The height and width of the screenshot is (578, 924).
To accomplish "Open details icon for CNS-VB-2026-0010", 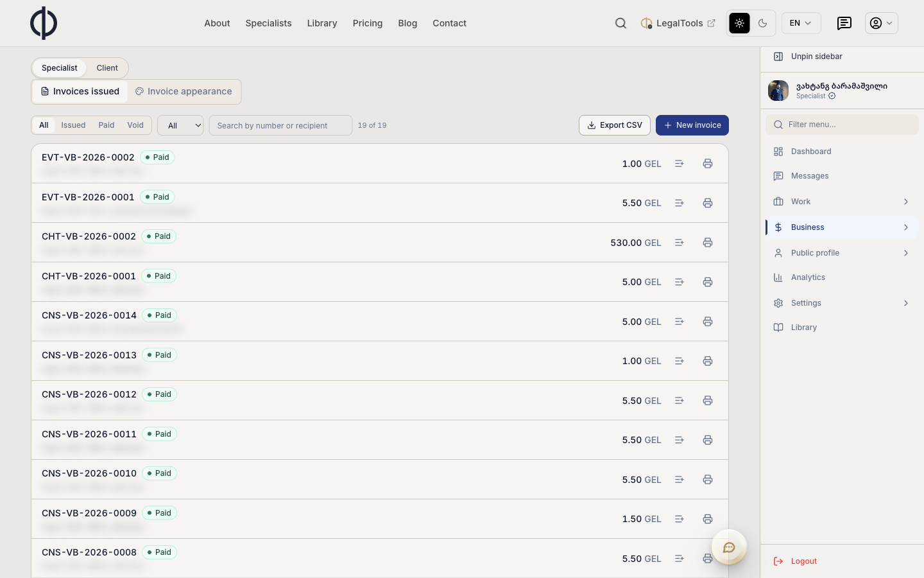I will click(x=680, y=480).
